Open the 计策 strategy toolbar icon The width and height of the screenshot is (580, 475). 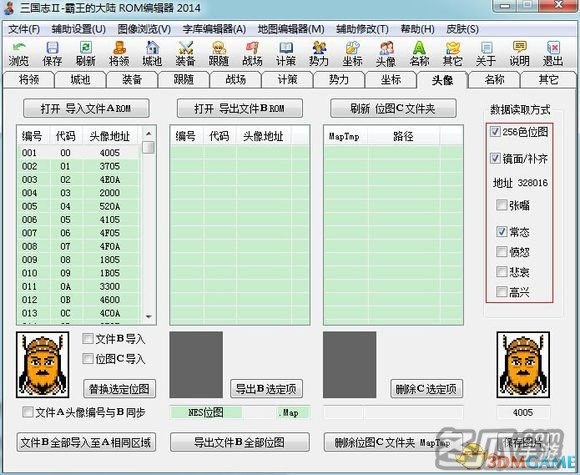286,54
